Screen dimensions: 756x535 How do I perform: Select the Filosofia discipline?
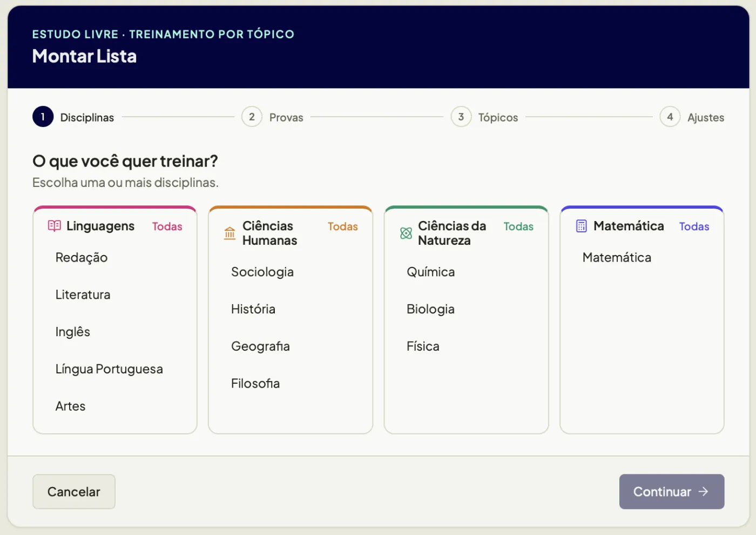click(x=255, y=384)
